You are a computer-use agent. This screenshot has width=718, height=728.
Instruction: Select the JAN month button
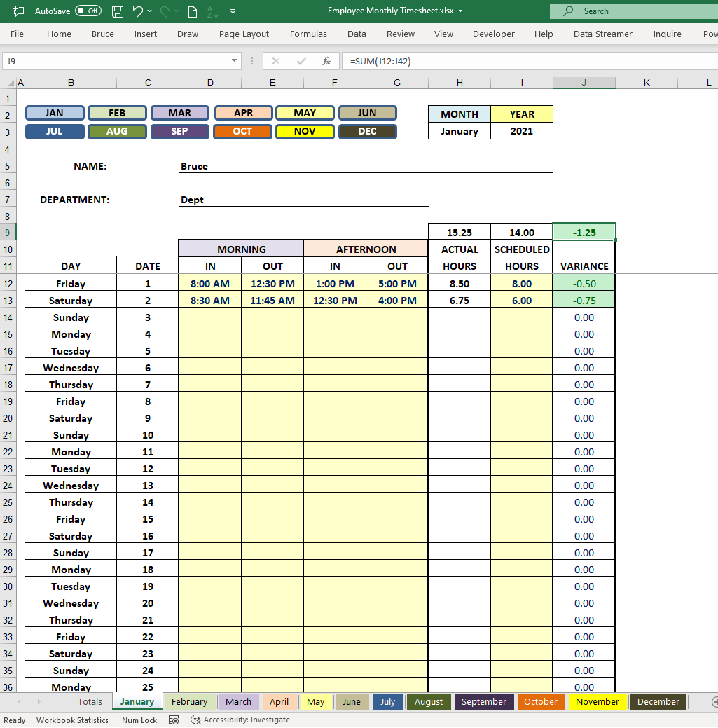click(x=54, y=112)
